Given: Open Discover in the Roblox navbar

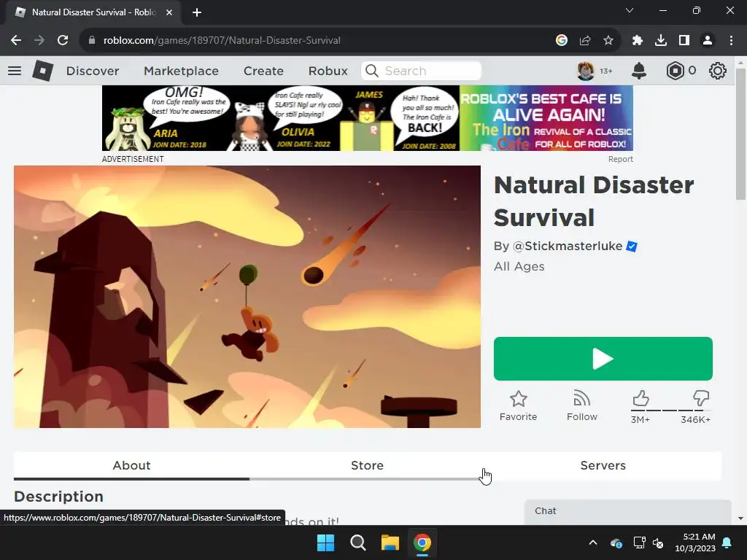Looking at the screenshot, I should (93, 71).
